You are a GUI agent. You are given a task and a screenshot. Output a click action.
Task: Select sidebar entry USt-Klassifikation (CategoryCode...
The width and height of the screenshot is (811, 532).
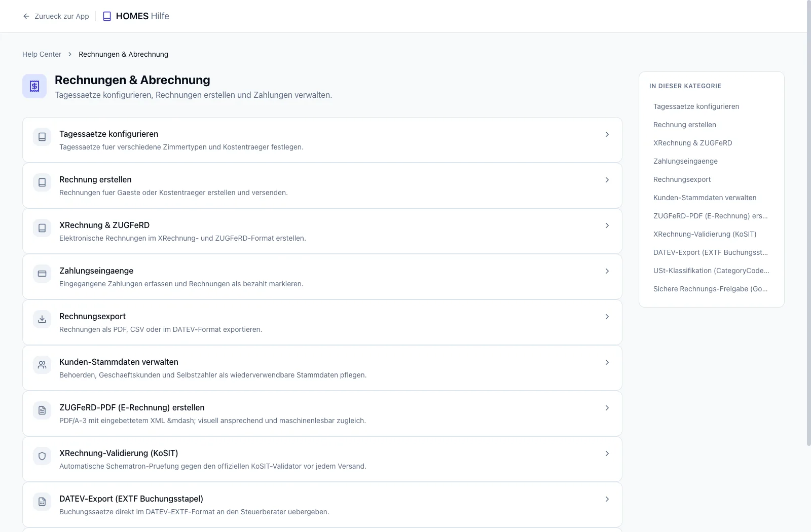[711, 271]
